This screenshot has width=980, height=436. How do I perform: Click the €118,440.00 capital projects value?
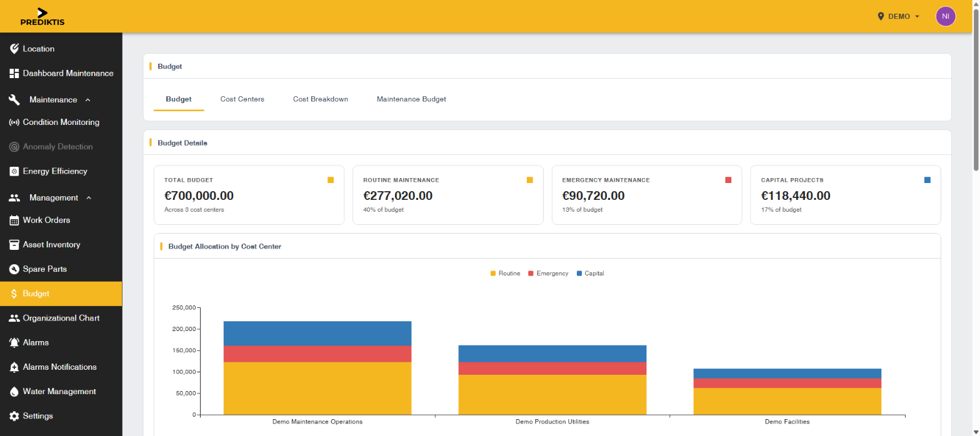point(796,196)
